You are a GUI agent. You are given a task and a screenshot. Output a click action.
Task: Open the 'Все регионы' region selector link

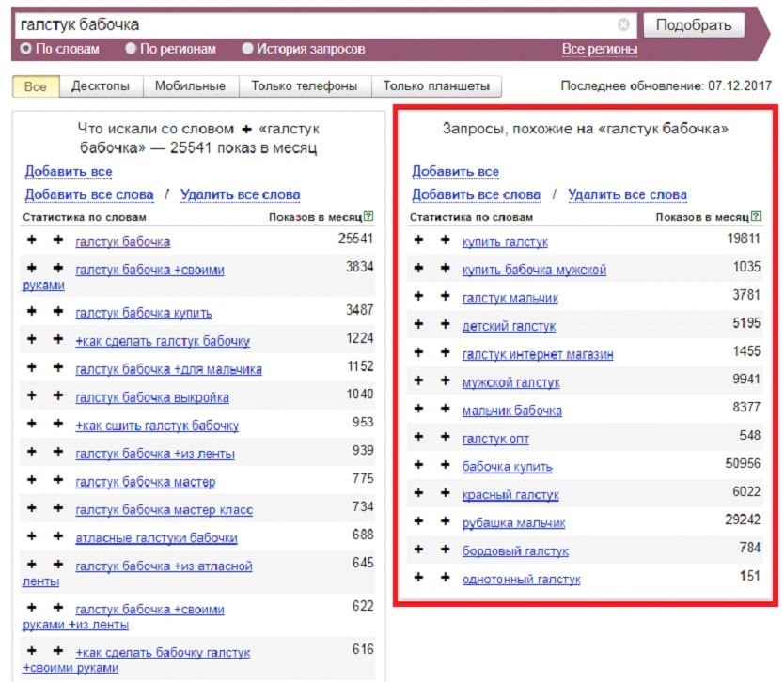point(600,49)
